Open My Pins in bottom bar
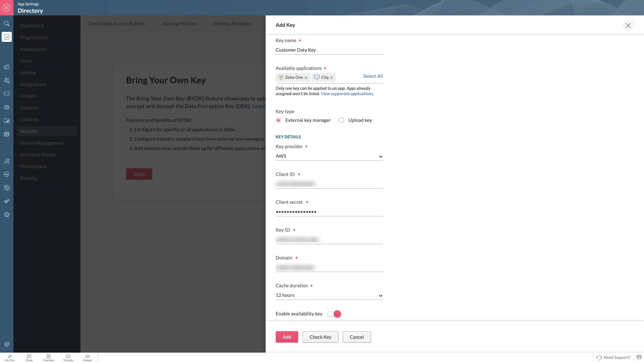 click(10, 358)
